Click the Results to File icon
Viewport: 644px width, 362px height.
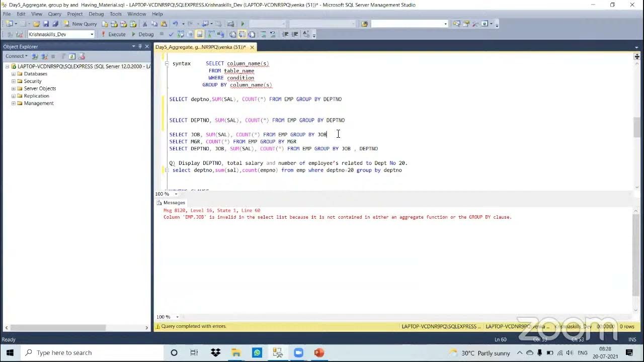point(252,34)
